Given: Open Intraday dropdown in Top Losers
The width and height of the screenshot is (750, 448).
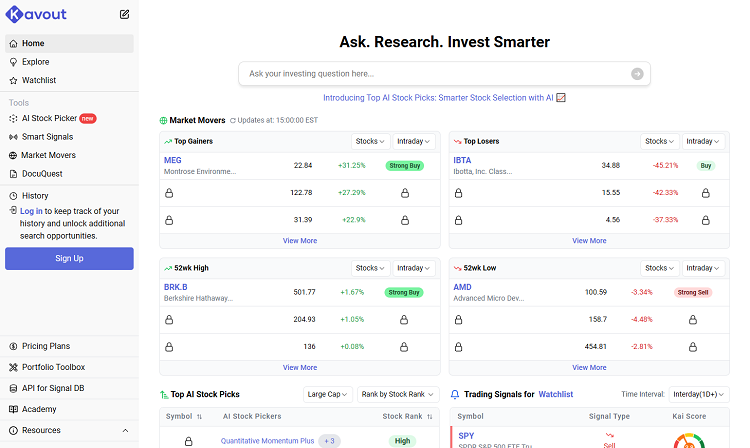Looking at the screenshot, I should 703,142.
